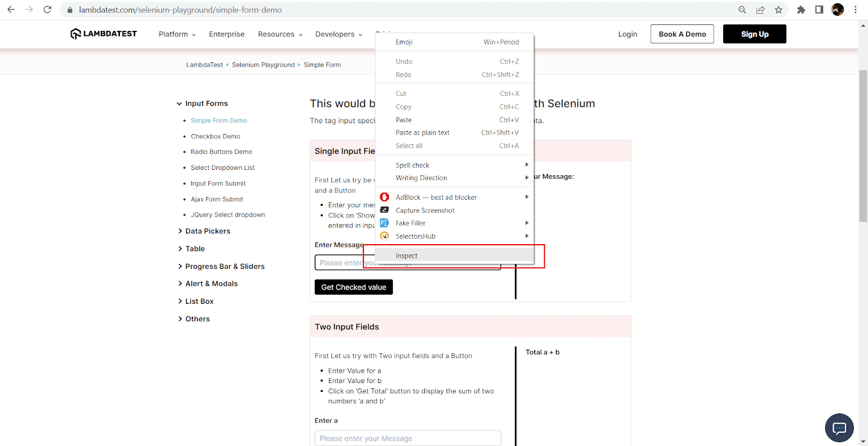Open the profile avatar menu
Image resolution: width=868 pixels, height=446 pixels.
838,10
